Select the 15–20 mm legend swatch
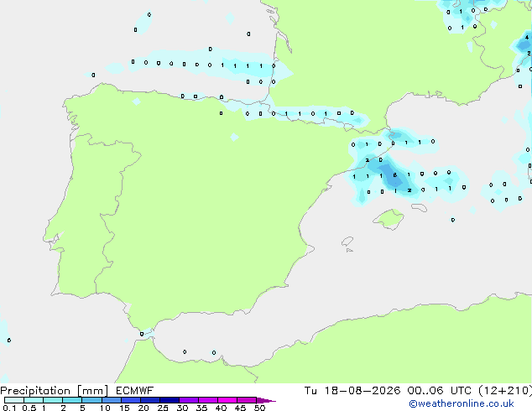The height and width of the screenshot is (411, 532). click(x=131, y=400)
